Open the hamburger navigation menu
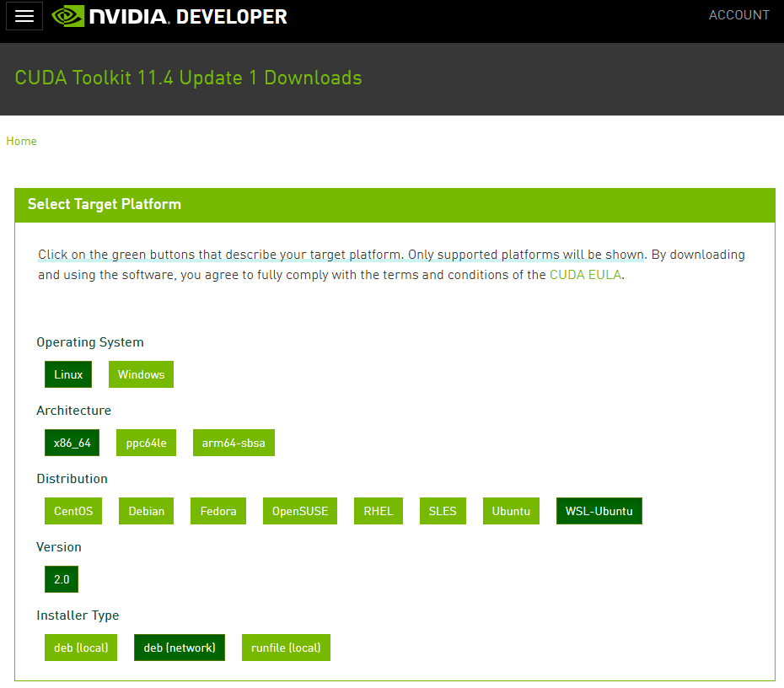This screenshot has width=784, height=688. pyautogui.click(x=24, y=16)
